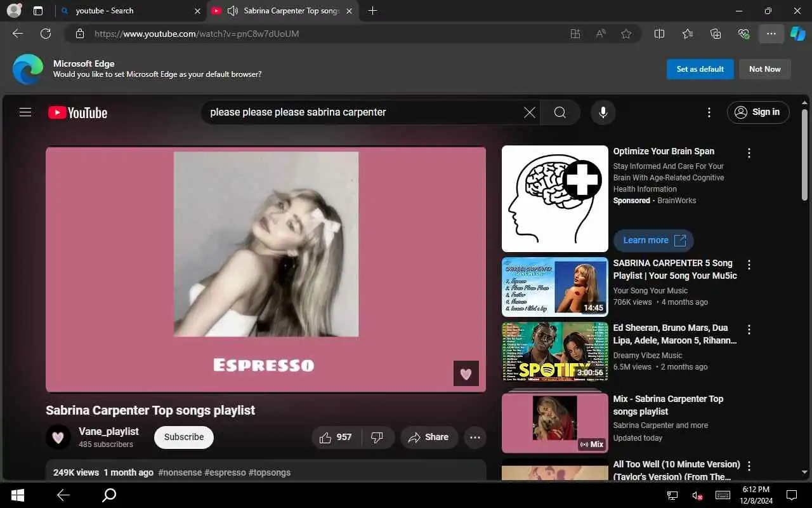This screenshot has width=812, height=508.
Task: Toggle Edge split screen
Action: tap(659, 34)
